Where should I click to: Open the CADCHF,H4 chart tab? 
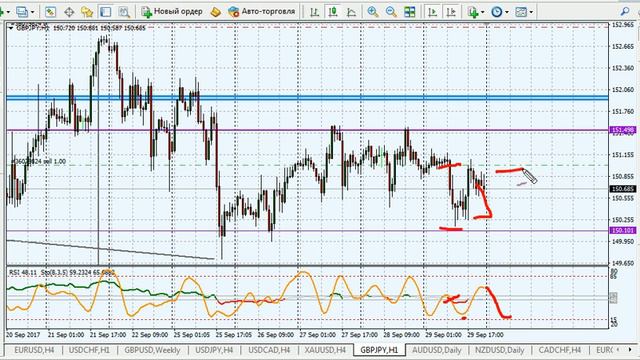[x=560, y=350]
